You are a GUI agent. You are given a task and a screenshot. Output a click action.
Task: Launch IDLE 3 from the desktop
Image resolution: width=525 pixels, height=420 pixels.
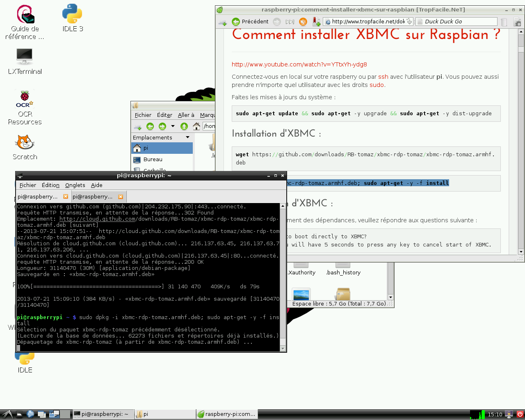pos(73,18)
